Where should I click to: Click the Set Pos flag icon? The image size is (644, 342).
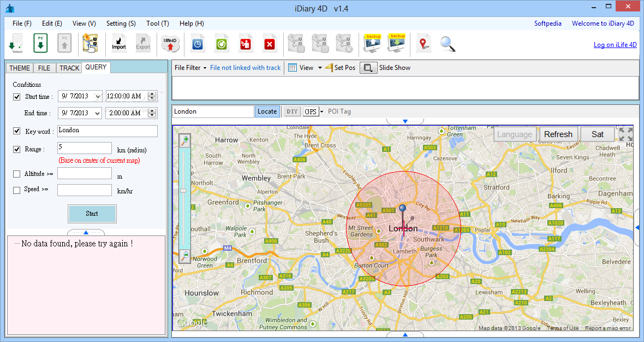(x=329, y=67)
